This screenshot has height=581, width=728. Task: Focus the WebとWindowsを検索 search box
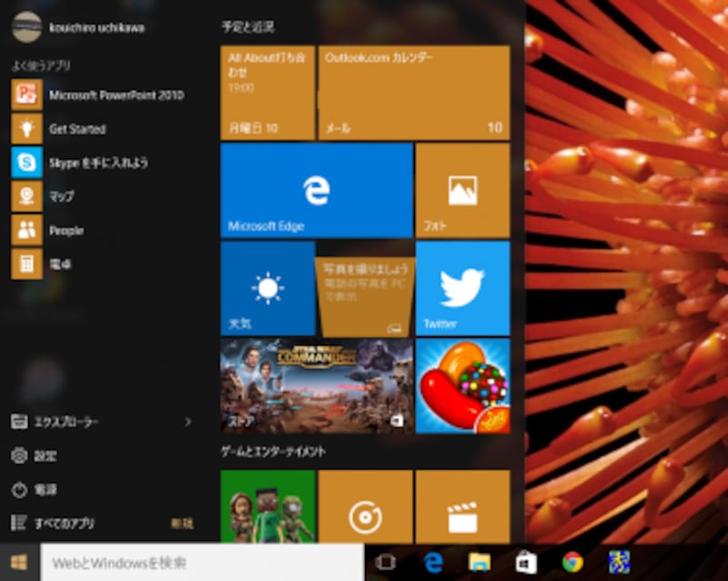(202, 563)
